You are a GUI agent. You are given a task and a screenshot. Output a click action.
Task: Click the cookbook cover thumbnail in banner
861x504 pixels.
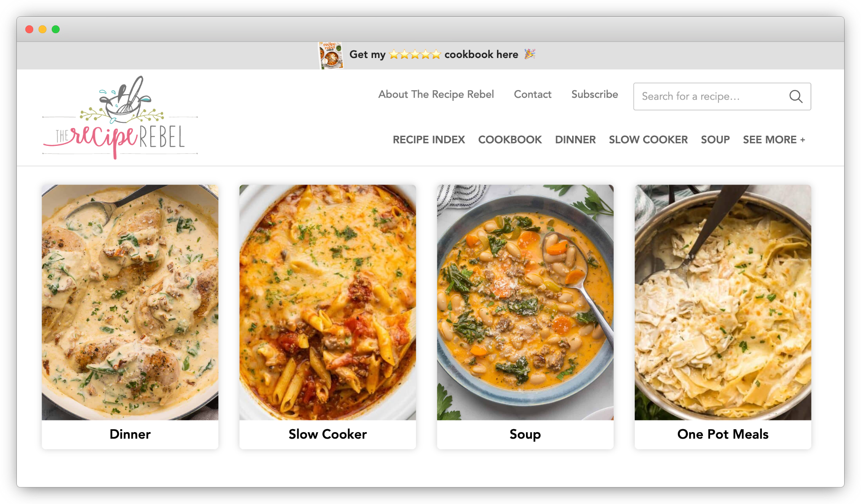point(330,55)
